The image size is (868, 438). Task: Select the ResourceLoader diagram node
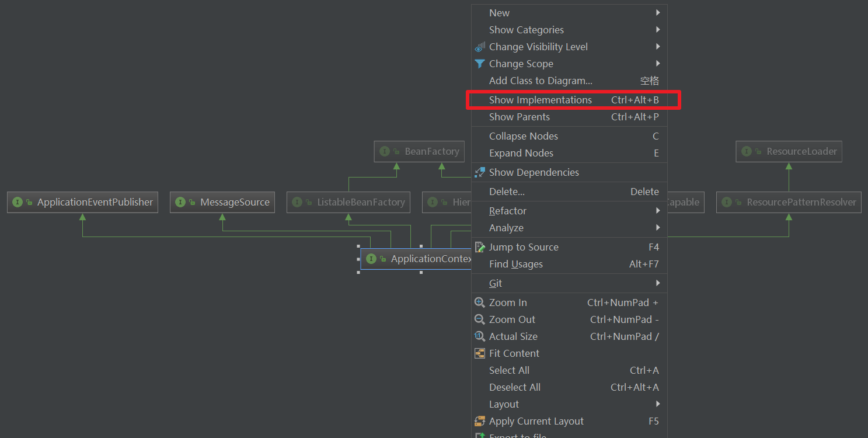[789, 151]
